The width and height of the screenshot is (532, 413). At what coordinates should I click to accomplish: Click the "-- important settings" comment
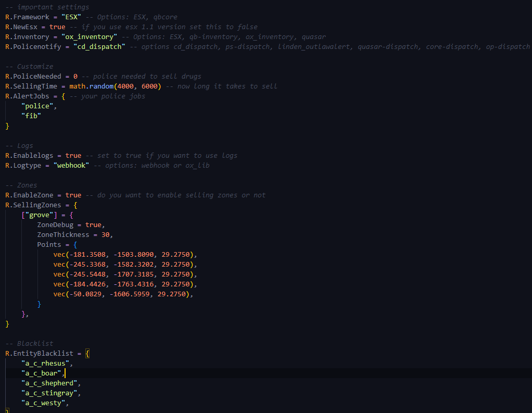pos(47,7)
